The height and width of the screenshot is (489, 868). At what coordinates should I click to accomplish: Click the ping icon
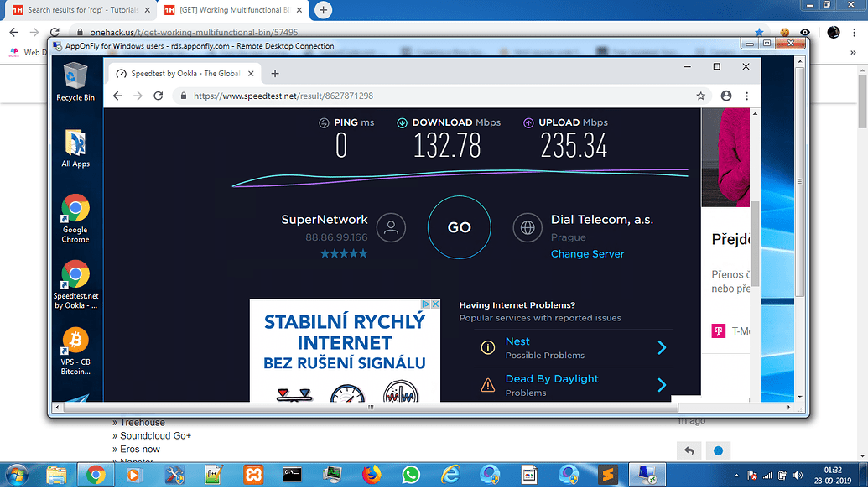pyautogui.click(x=324, y=123)
